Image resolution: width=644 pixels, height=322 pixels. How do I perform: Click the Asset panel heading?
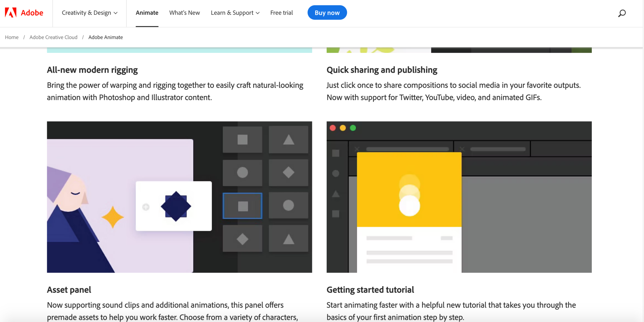coord(69,290)
